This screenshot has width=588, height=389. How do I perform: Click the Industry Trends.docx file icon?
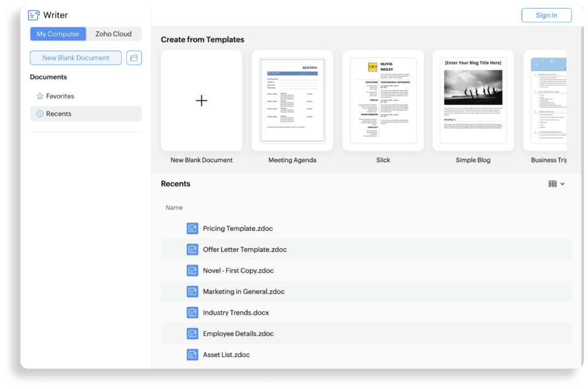pyautogui.click(x=192, y=312)
